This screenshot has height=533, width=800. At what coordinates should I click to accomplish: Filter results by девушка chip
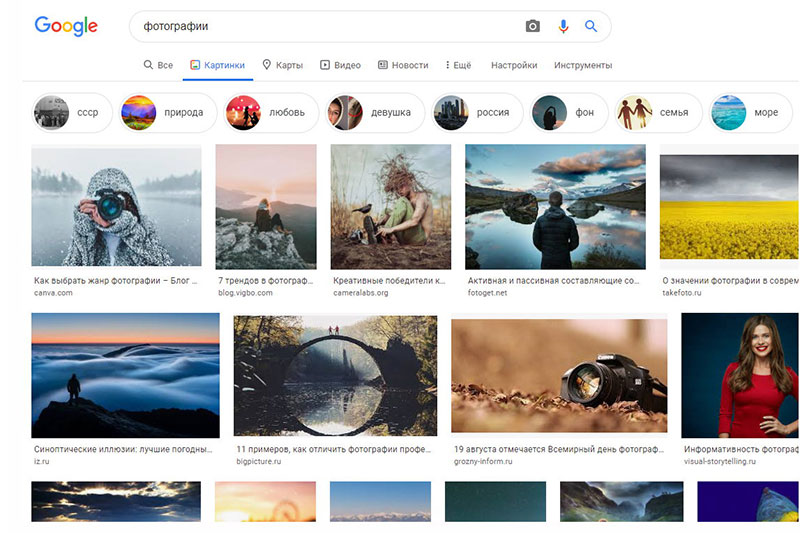coord(375,113)
